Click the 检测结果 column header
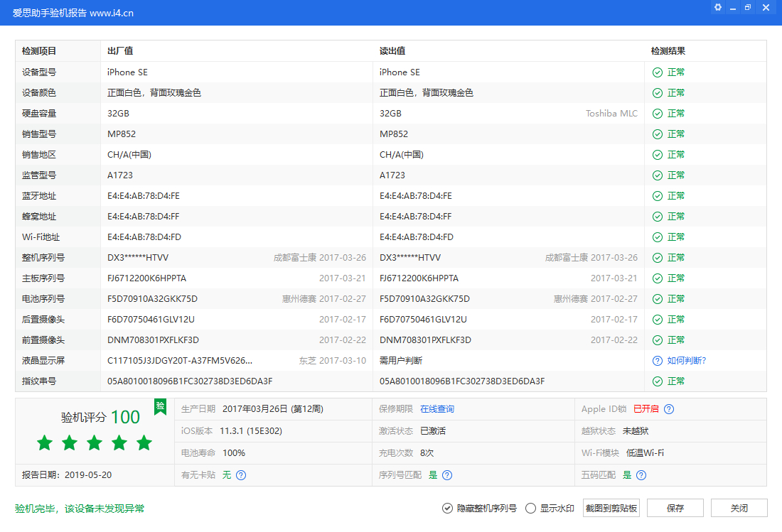Screen dimensions: 782x532 click(668, 51)
